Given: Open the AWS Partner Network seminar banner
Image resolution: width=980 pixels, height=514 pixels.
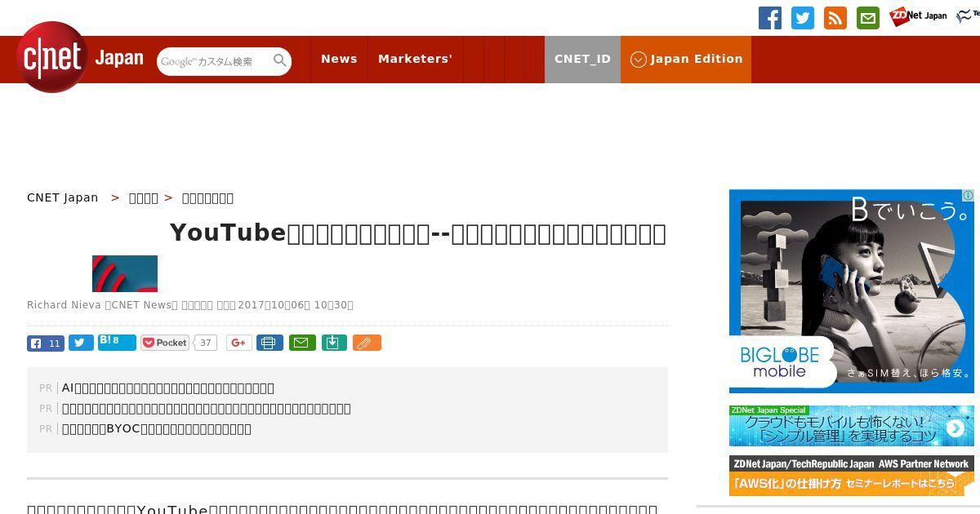Looking at the screenshot, I should (852, 476).
